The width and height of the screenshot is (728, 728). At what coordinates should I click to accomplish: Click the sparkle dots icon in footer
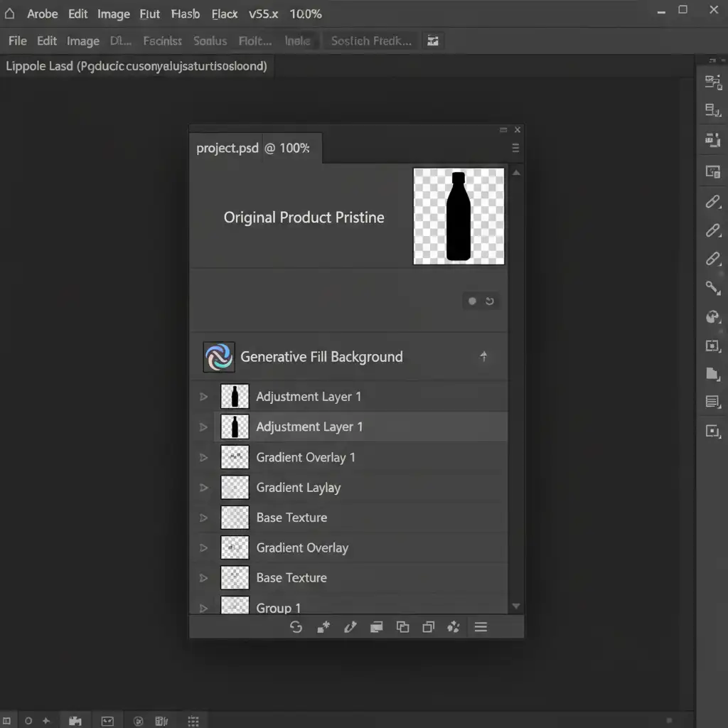coord(454,626)
